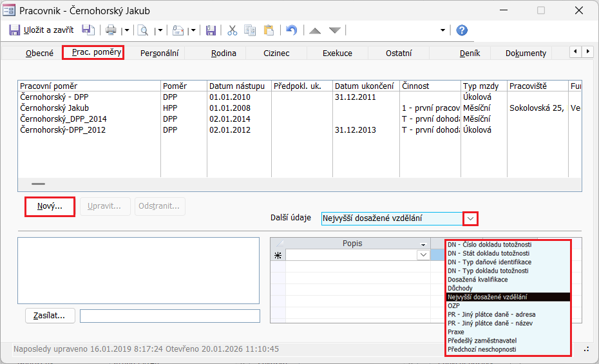Go to the next record with the down arrow
The image size is (599, 364).
tap(334, 30)
